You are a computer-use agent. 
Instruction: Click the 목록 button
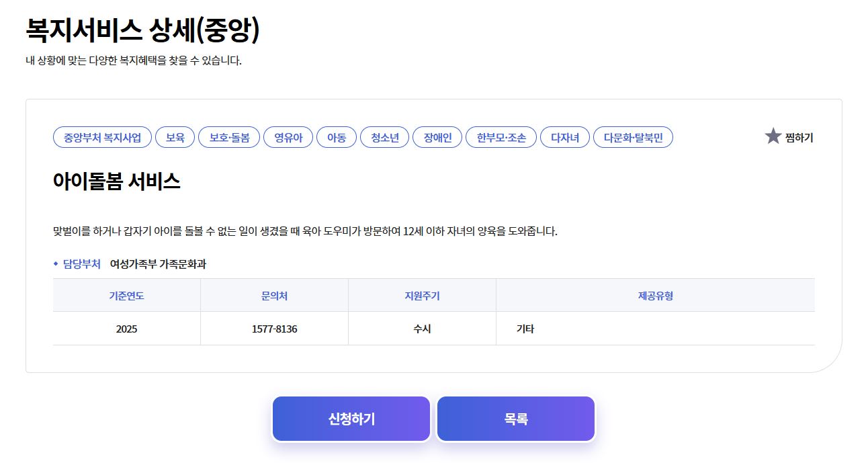click(x=515, y=418)
